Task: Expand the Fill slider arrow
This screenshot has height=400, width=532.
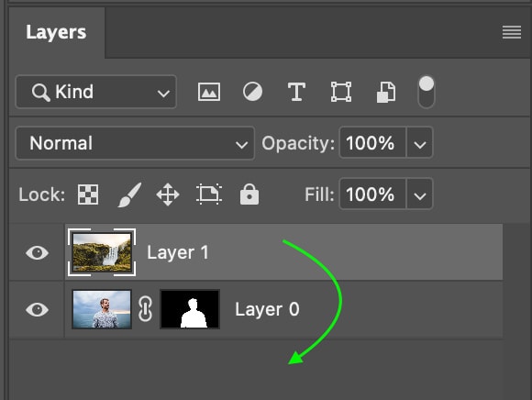Action: pyautogui.click(x=420, y=194)
